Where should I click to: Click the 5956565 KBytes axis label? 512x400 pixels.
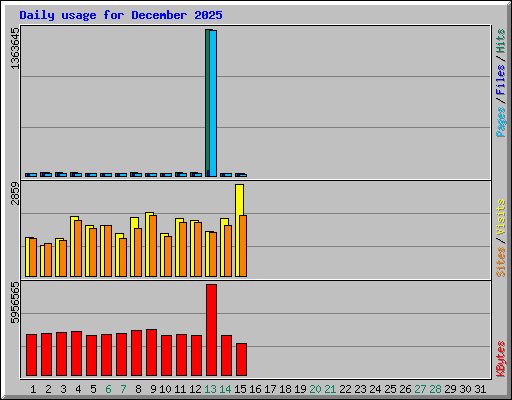[x=15, y=303]
